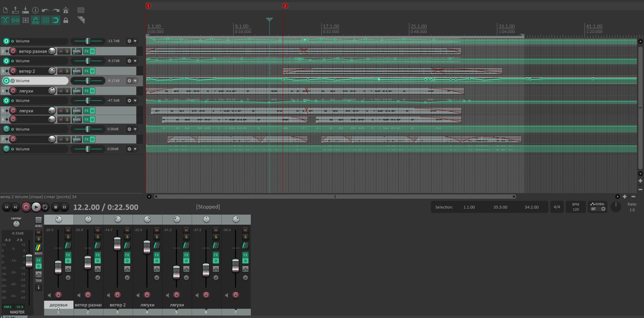
Task: Click the BPM 120 tempo field
Action: (x=575, y=207)
